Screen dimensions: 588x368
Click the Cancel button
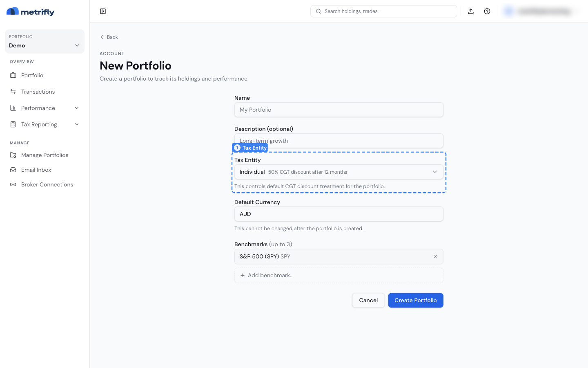(368, 300)
